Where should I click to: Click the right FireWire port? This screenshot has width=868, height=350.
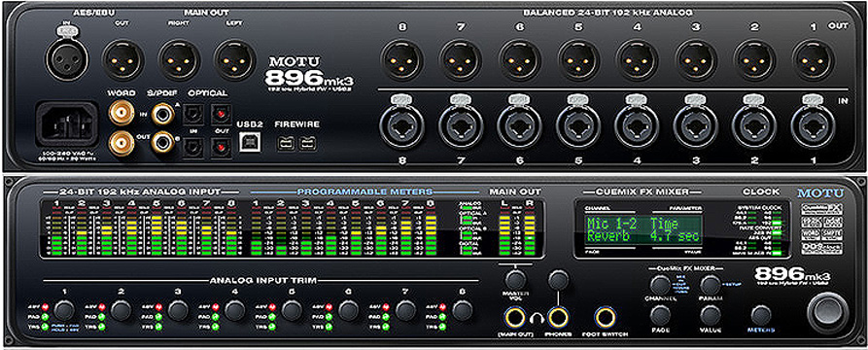pos(306,144)
